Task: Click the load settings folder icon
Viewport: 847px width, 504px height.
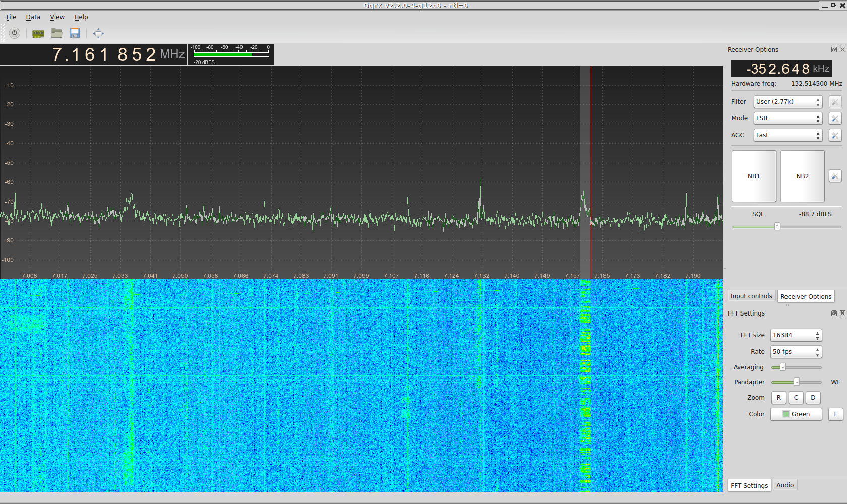Action: click(56, 33)
